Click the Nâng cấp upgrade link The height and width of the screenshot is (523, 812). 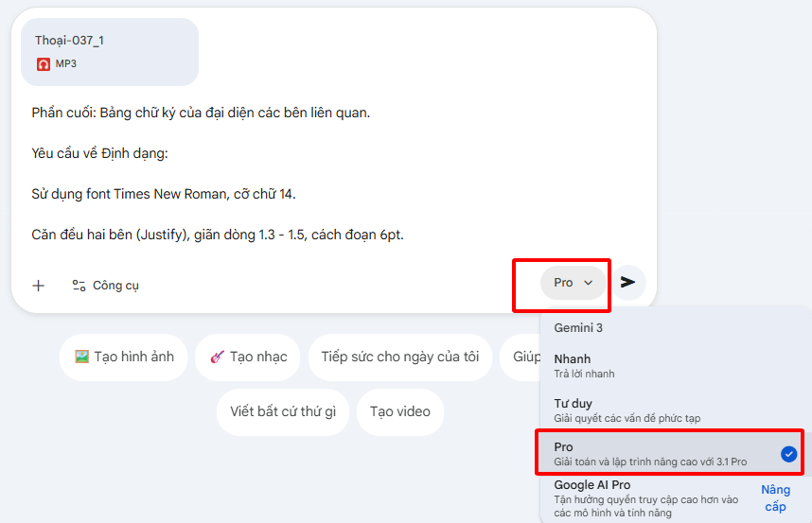[775, 497]
